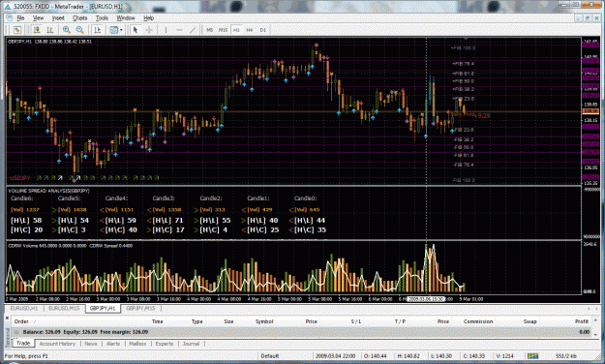This screenshot has width=605, height=364.
Task: Select the crosshair tool
Action: [149, 30]
